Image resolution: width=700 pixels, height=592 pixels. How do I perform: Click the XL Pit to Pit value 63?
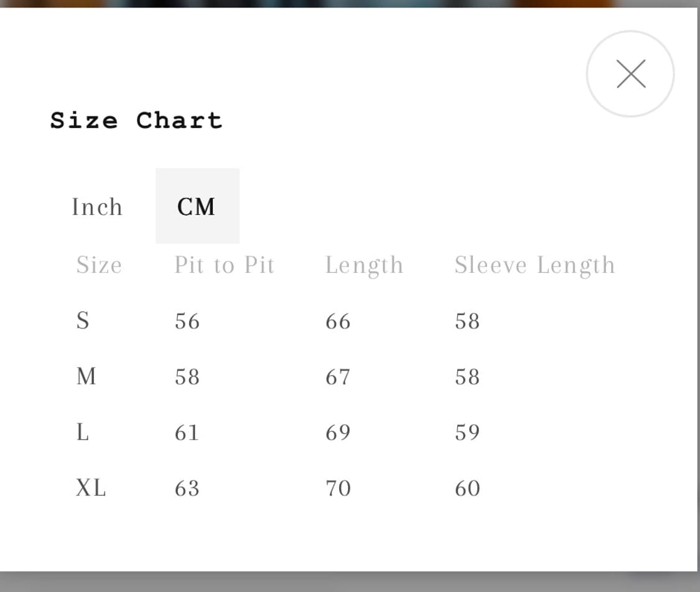tap(187, 488)
